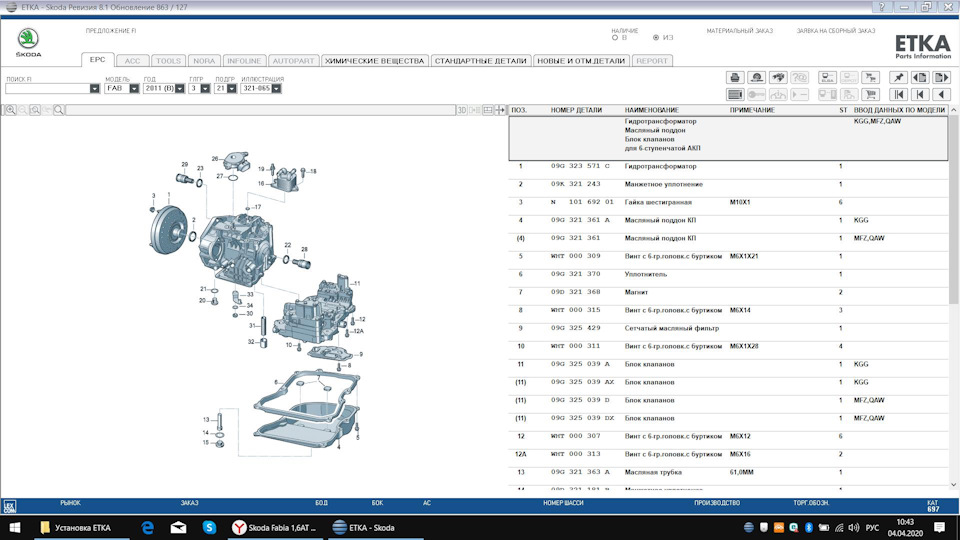Click the РУС language indicator in tray

872,528
